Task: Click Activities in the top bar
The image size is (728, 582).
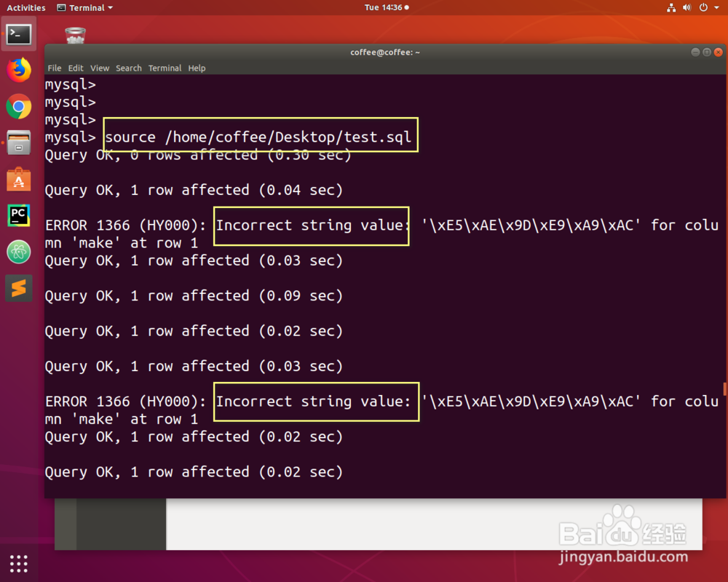Action: click(26, 7)
